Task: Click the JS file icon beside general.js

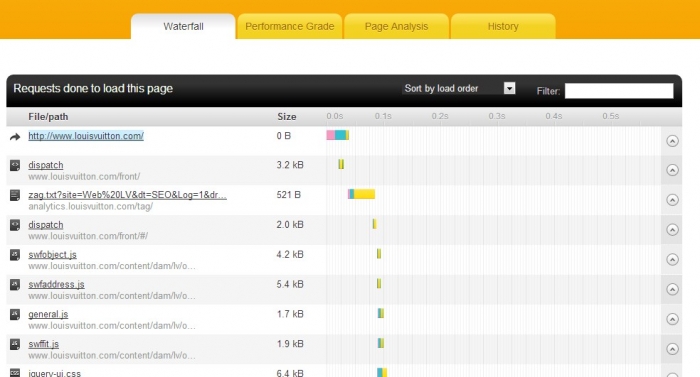Action: tap(15, 314)
